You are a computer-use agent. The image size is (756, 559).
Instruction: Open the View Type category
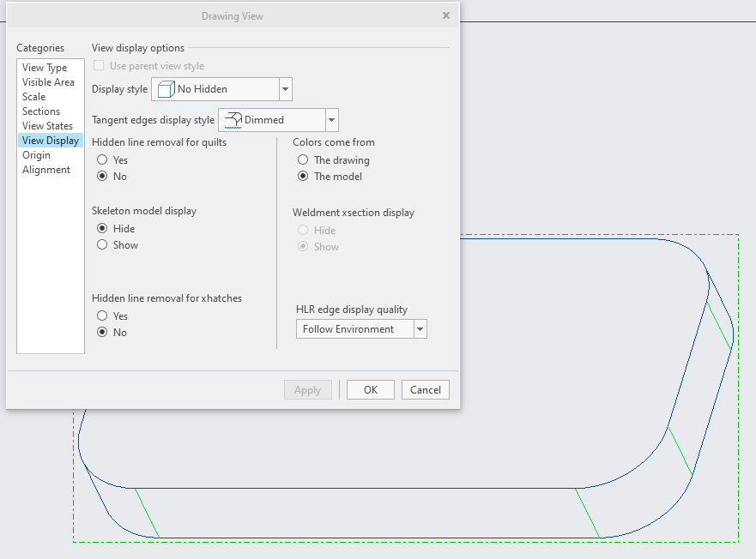click(45, 68)
